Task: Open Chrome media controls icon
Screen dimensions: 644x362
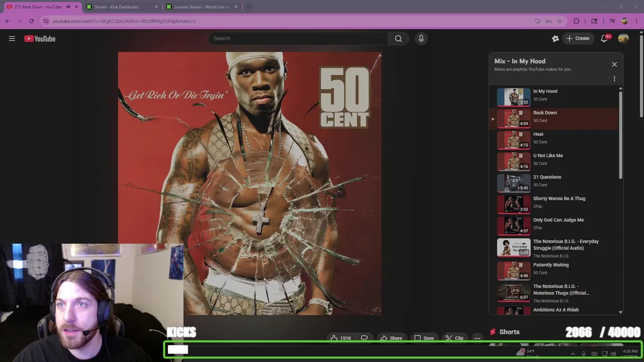Action: point(612,21)
